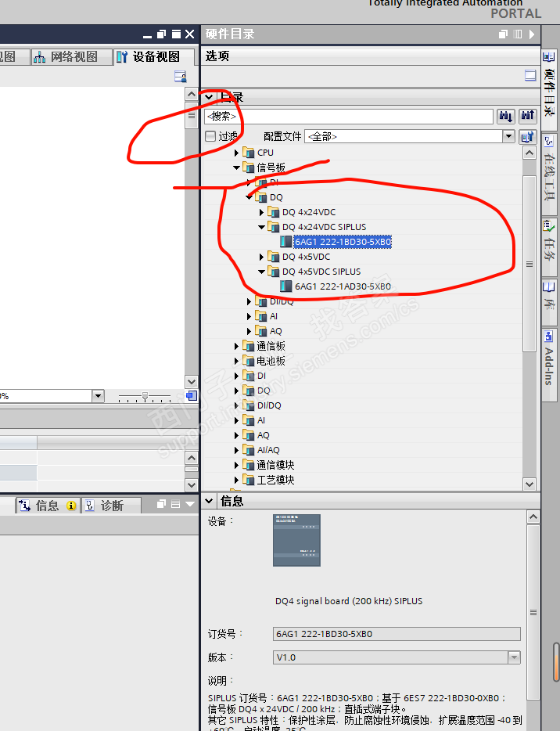Expand the DQ 4x5VDC node
Image resolution: width=560 pixels, height=731 pixels.
tap(261, 257)
